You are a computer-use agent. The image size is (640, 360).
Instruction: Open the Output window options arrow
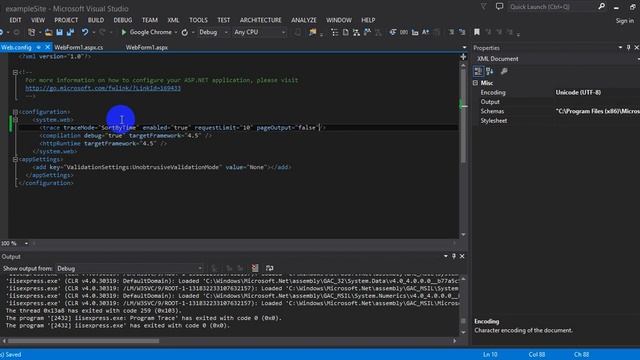(446, 256)
